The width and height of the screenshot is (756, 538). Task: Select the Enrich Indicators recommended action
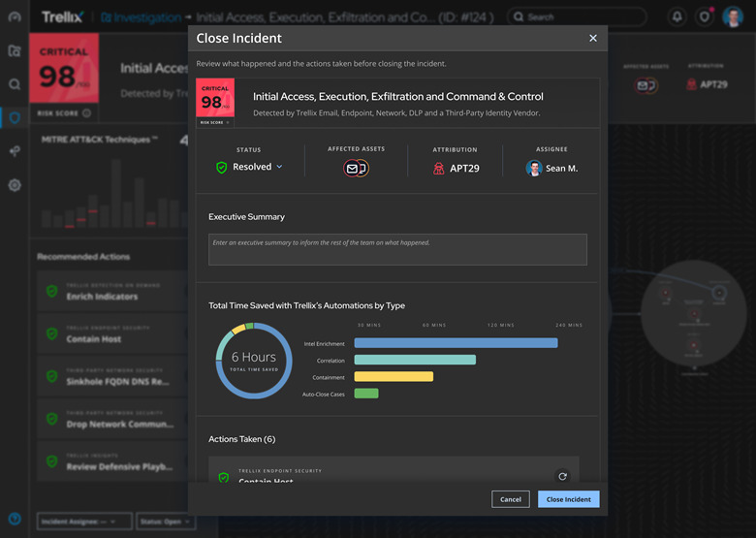(x=112, y=292)
